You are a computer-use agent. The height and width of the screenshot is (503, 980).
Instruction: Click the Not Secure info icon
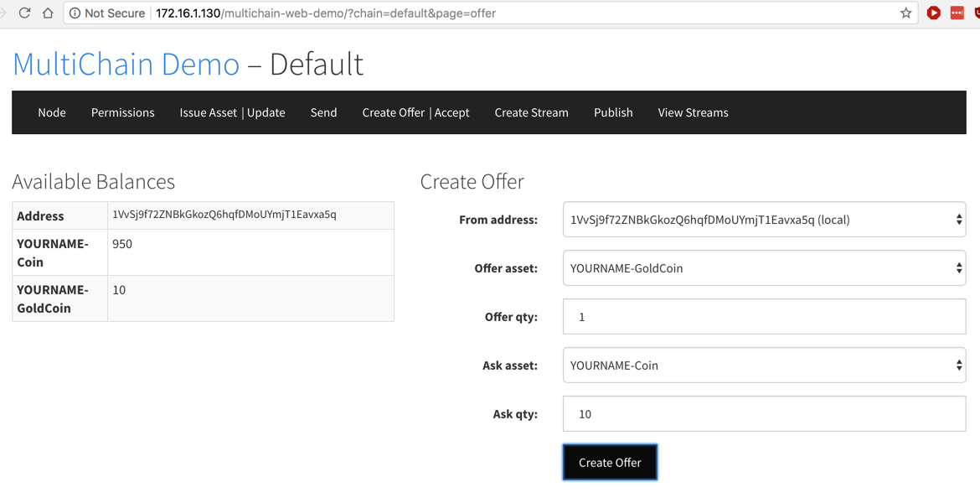coord(75,13)
